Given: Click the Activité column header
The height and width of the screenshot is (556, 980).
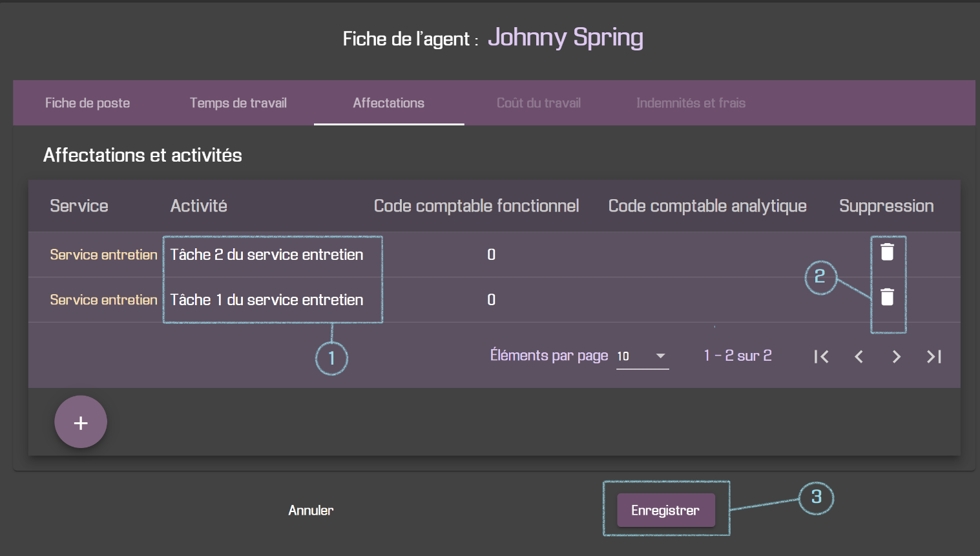Looking at the screenshot, I should (x=198, y=206).
